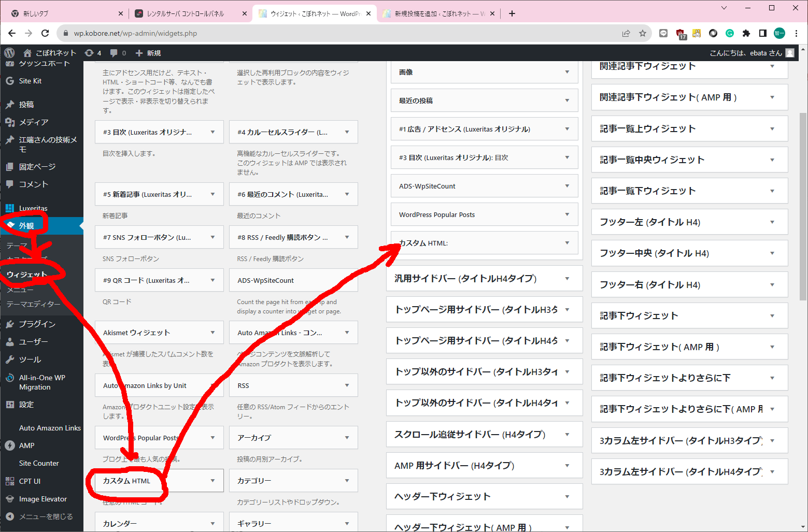Expand the 汎用サイドバー widget area

coord(567,279)
